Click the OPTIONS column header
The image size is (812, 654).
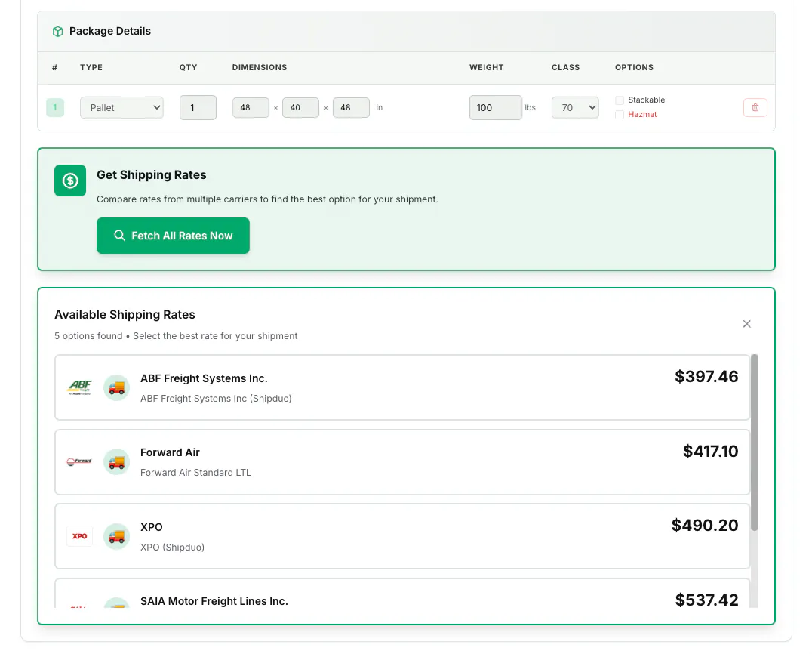click(x=634, y=67)
